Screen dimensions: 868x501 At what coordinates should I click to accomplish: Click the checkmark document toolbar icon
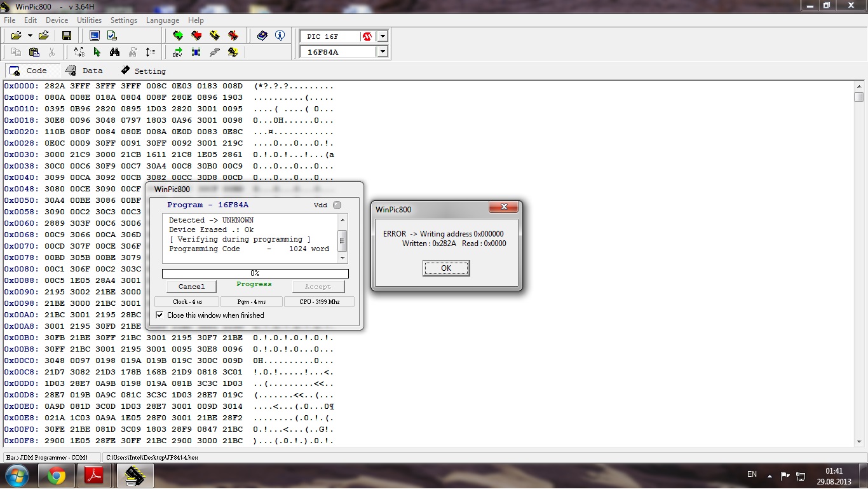coord(112,36)
